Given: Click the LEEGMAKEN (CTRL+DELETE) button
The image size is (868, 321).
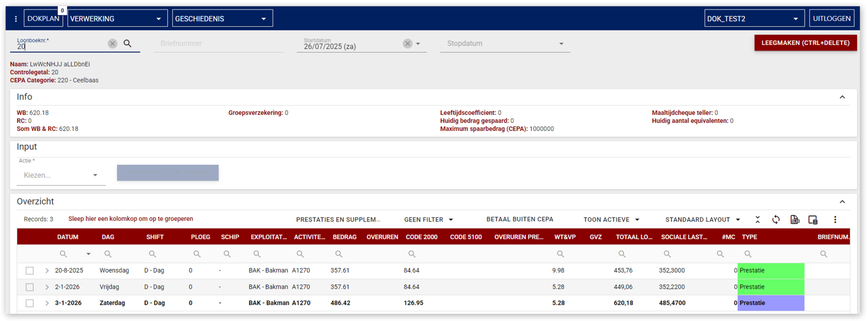Looking at the screenshot, I should 805,43.
